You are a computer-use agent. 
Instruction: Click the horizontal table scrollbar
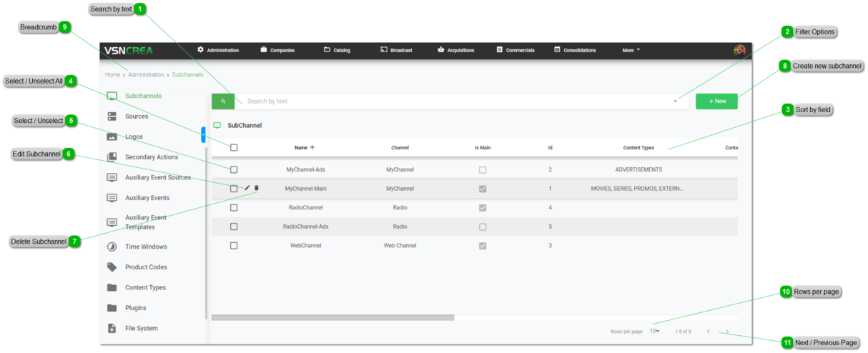pos(332,317)
